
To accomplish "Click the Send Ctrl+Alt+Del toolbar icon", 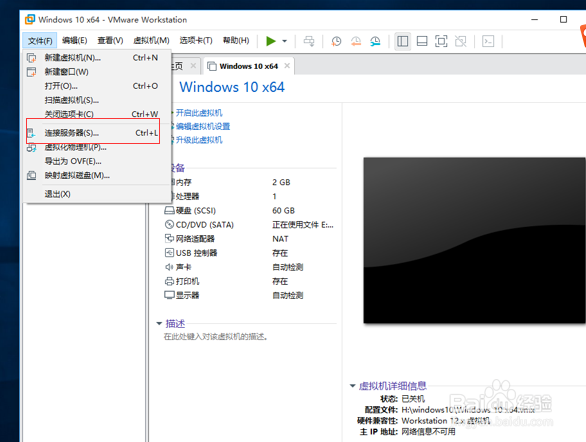I will [x=309, y=41].
